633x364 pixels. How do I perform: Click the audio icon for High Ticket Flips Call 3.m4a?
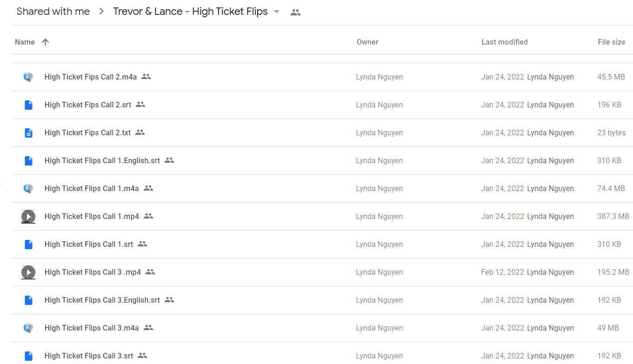[x=28, y=328]
